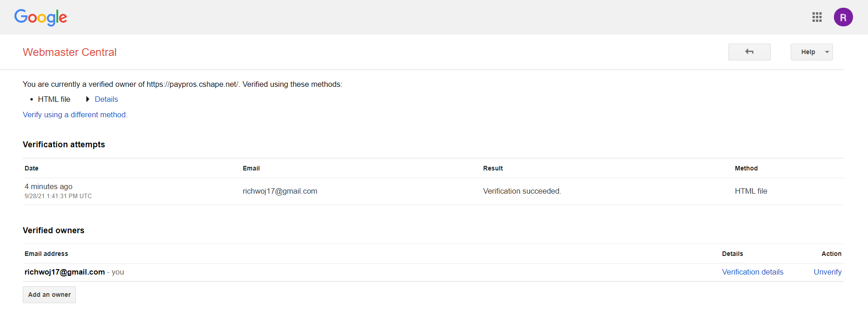Open the Google apps grid icon
Image resolution: width=868 pixels, height=315 pixels.
[817, 17]
